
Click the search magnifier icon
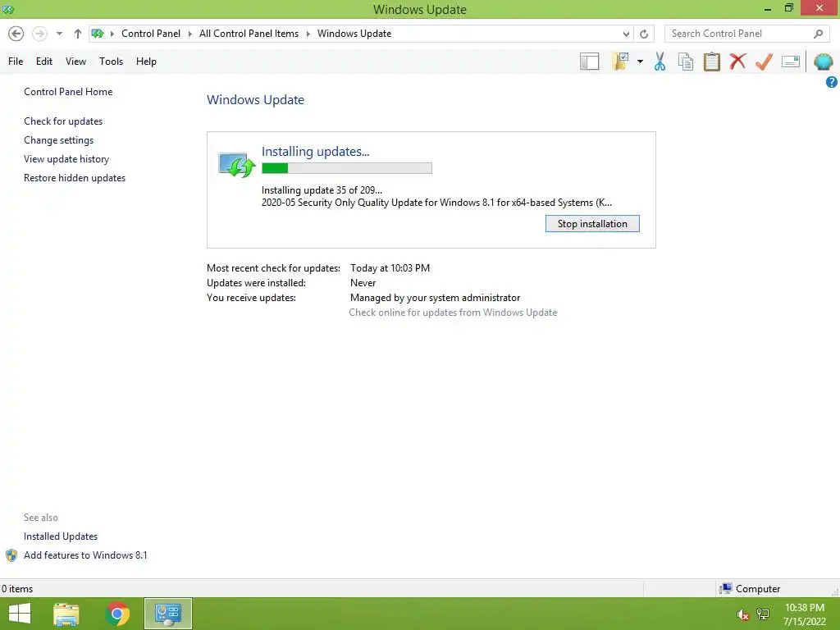(x=818, y=34)
